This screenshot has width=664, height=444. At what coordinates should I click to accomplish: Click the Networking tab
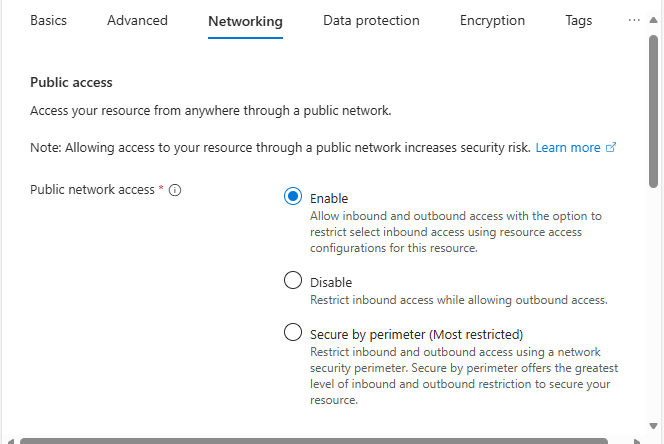click(245, 21)
